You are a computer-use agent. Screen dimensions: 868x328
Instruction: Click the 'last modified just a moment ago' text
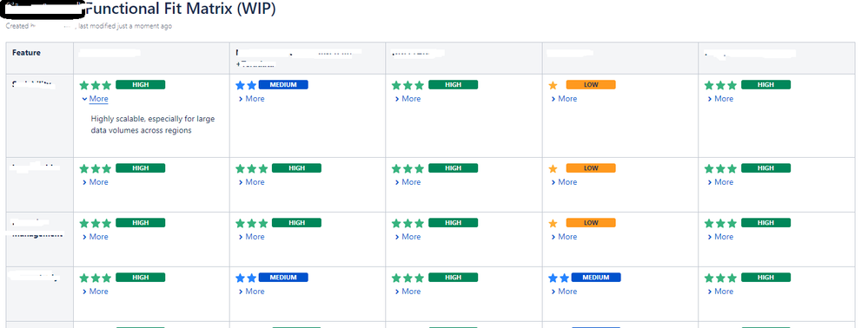(125, 26)
